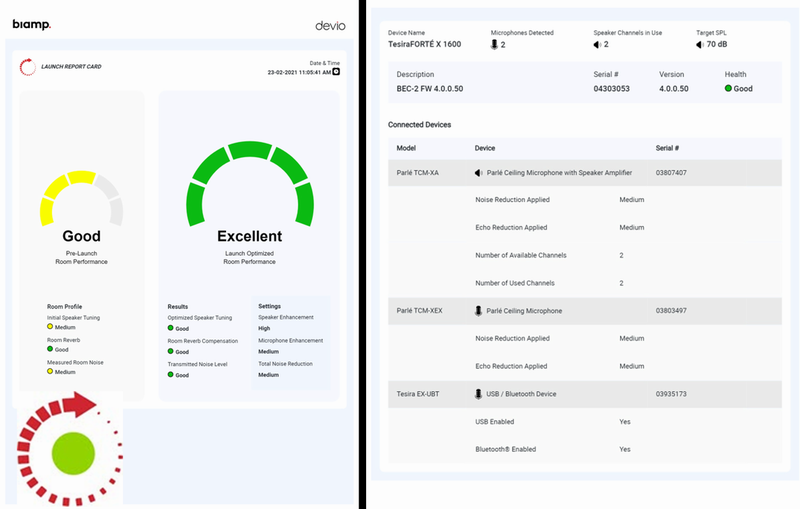Click the green Excellent performance gauge
Viewport: 800px width, 509px height.
coord(250,184)
